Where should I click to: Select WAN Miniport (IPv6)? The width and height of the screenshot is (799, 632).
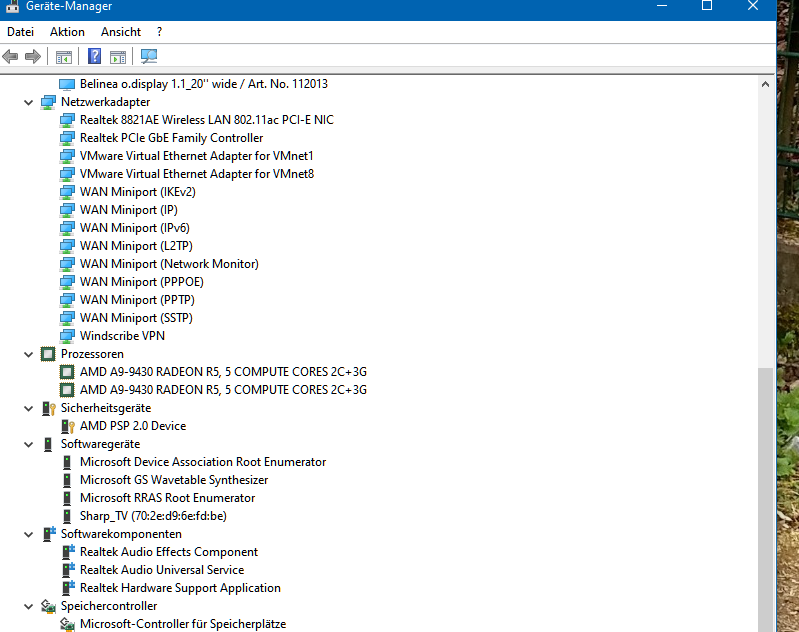[x=135, y=228]
